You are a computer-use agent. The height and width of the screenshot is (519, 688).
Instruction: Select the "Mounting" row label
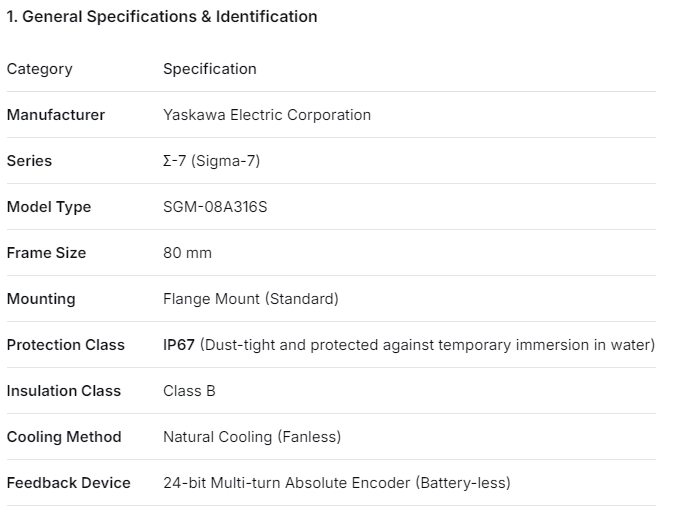pos(41,299)
